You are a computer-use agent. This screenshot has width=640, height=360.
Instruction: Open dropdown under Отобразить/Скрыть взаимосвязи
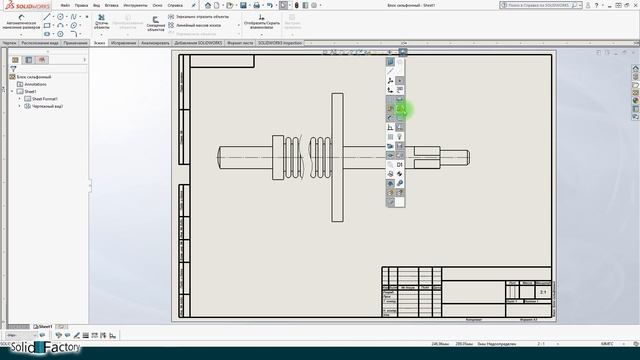pos(262,35)
